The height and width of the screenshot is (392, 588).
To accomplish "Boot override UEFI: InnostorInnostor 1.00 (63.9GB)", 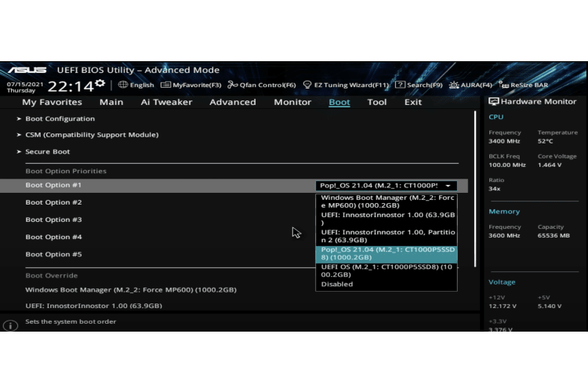I will [94, 306].
